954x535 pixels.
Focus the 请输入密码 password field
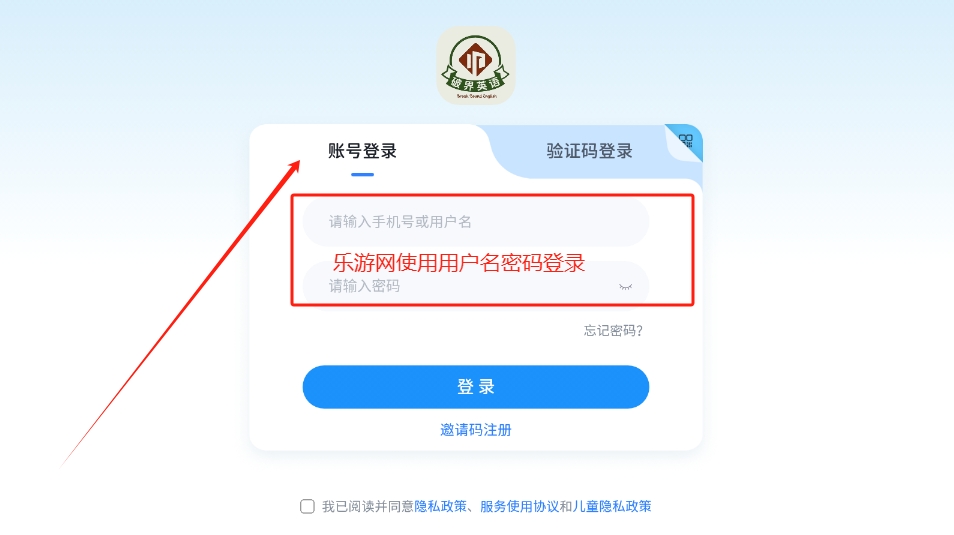click(x=476, y=285)
